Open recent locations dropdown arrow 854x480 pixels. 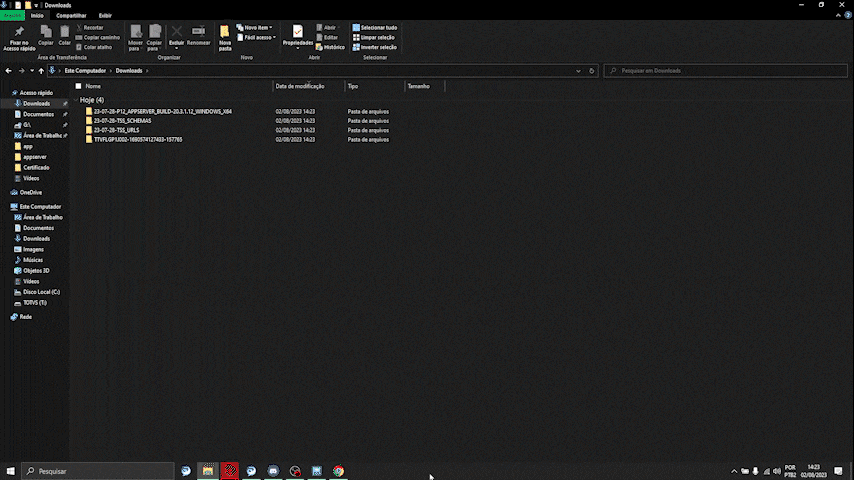pos(32,70)
